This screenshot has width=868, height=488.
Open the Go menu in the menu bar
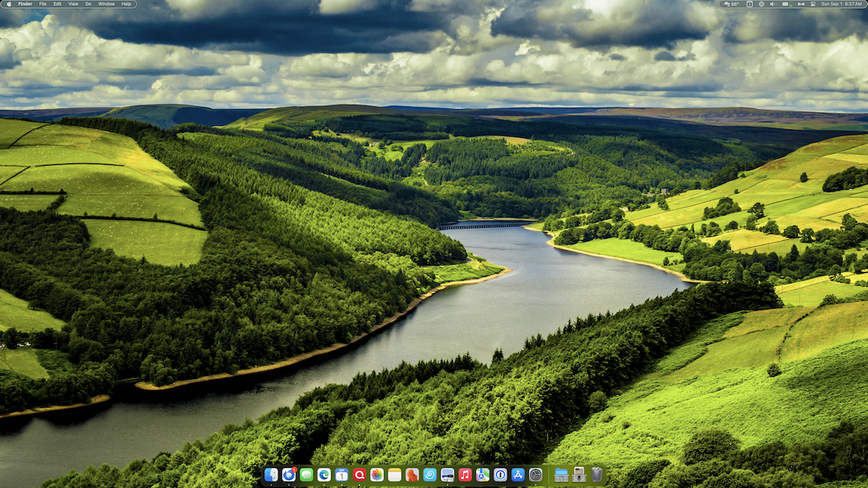(87, 4)
